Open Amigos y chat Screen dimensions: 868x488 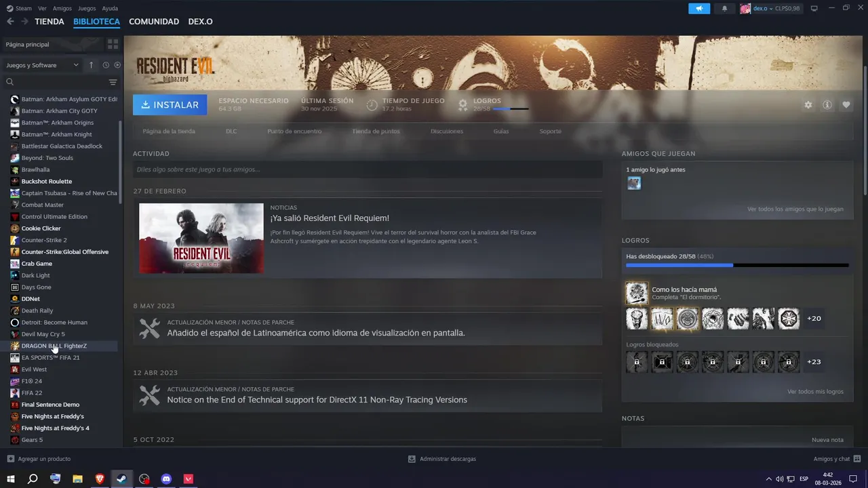click(836, 459)
